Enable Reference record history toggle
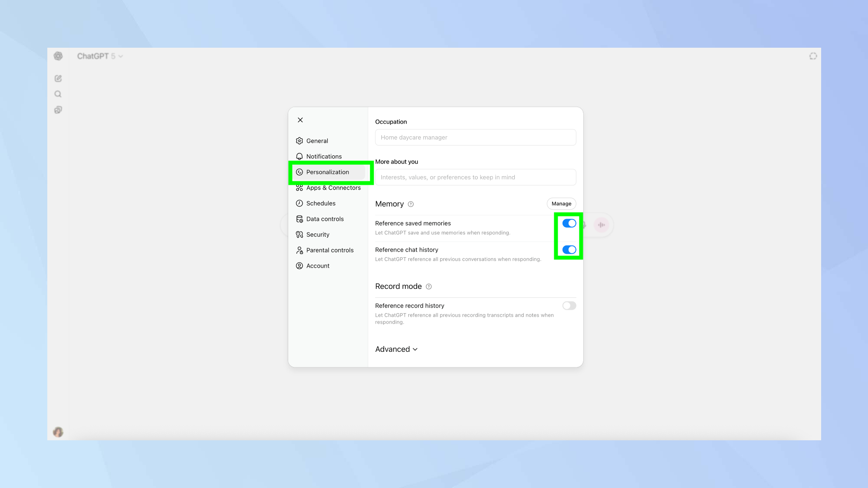868x488 pixels. (x=569, y=306)
